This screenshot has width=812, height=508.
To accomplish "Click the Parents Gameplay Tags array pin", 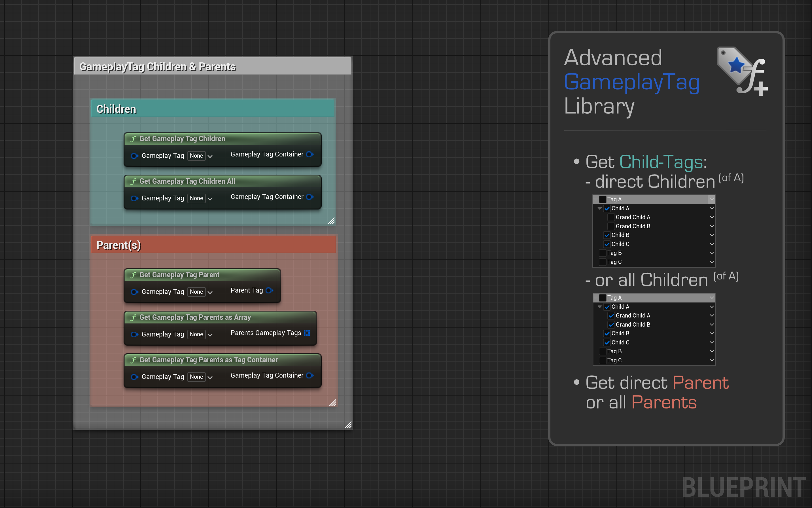I will click(x=307, y=333).
